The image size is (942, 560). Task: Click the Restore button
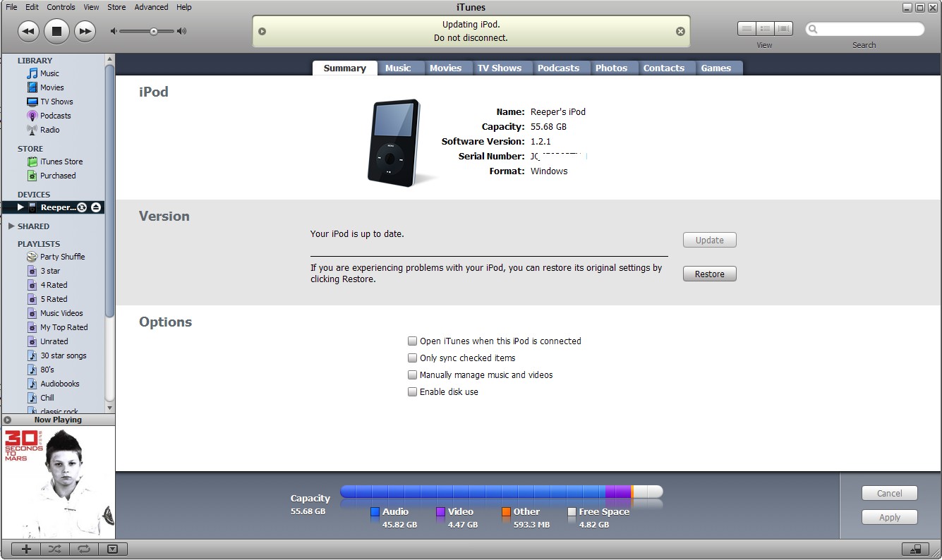coord(710,274)
